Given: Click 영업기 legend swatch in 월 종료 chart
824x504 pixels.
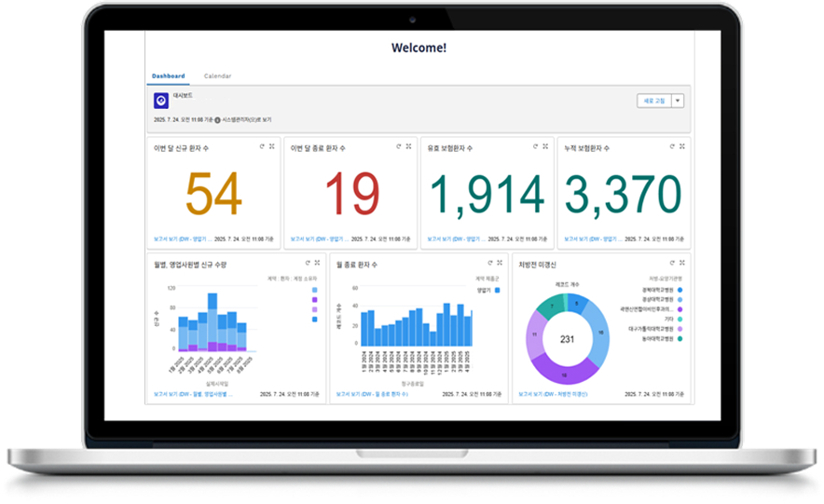Looking at the screenshot, I should pyautogui.click(x=498, y=291).
